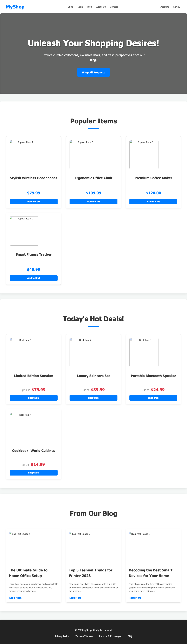Click the Portable Bluetooth Speaker image
This screenshot has width=187, height=644.
pyautogui.click(x=144, y=352)
